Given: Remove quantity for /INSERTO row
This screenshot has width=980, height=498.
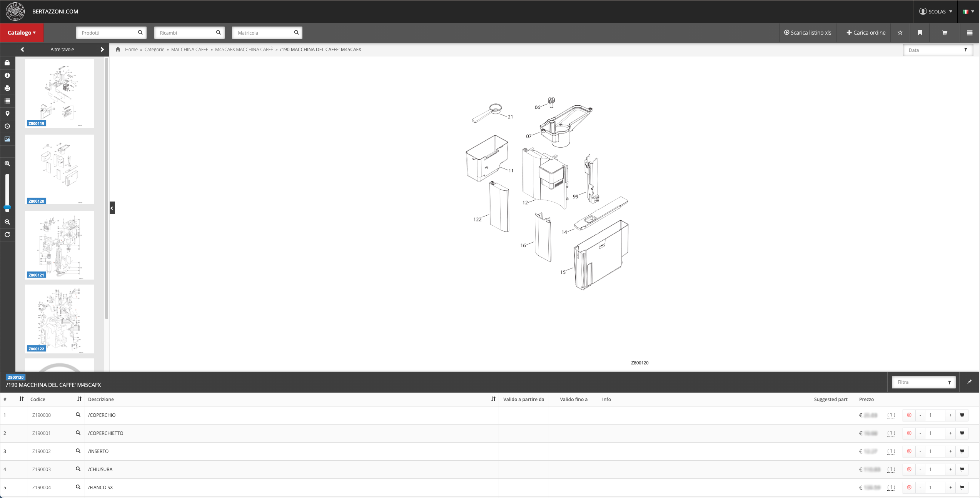Looking at the screenshot, I should pos(909,451).
